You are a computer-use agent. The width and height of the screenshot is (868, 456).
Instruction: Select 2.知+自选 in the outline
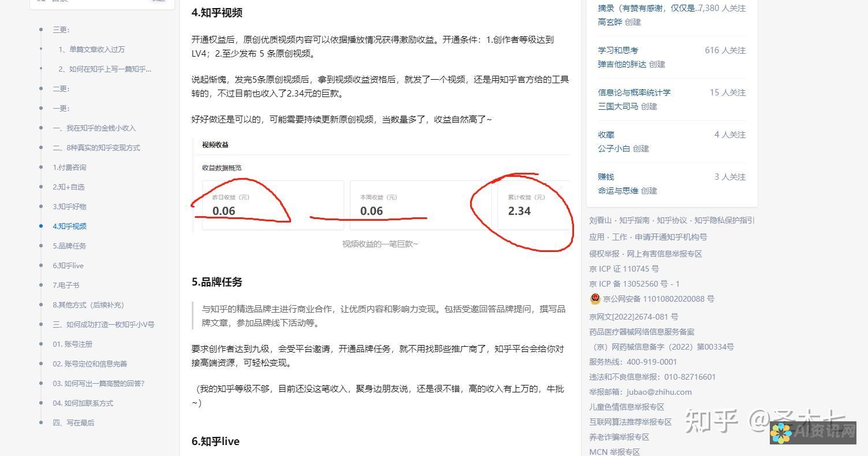pyautogui.click(x=69, y=187)
